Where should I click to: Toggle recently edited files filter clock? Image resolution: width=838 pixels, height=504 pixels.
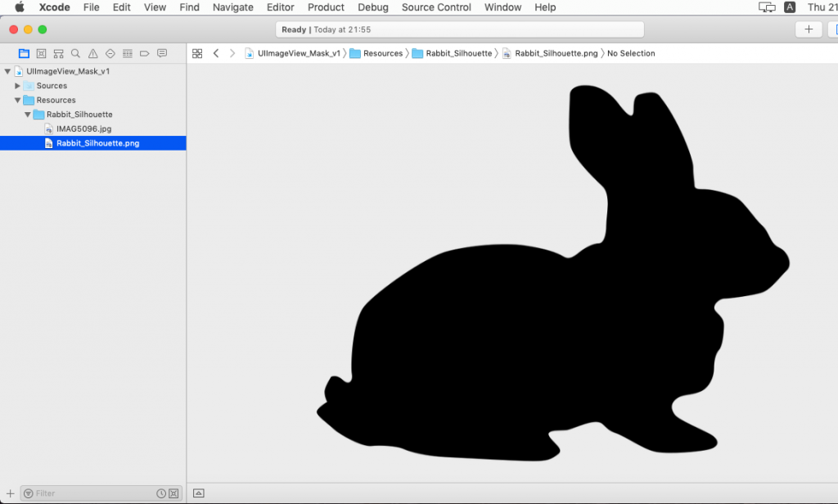161,493
